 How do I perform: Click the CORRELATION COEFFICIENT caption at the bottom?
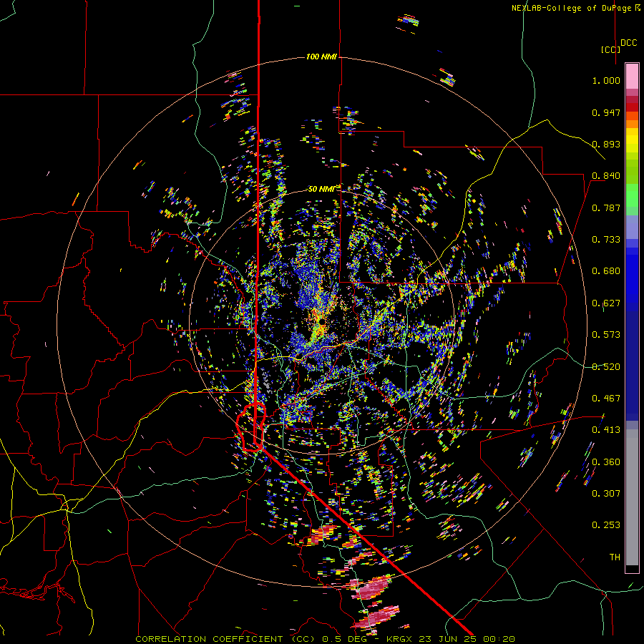(326, 639)
